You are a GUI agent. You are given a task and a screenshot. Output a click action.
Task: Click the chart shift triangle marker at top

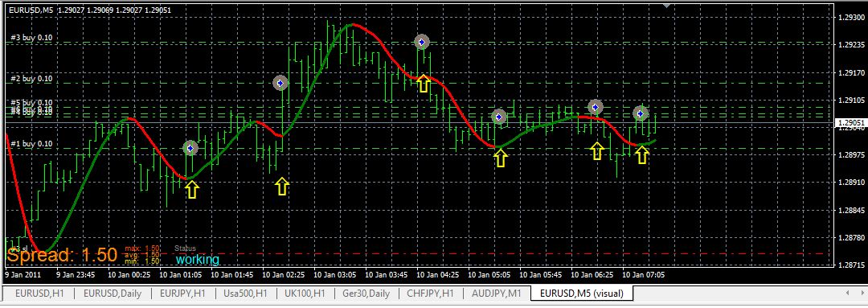pos(667,6)
